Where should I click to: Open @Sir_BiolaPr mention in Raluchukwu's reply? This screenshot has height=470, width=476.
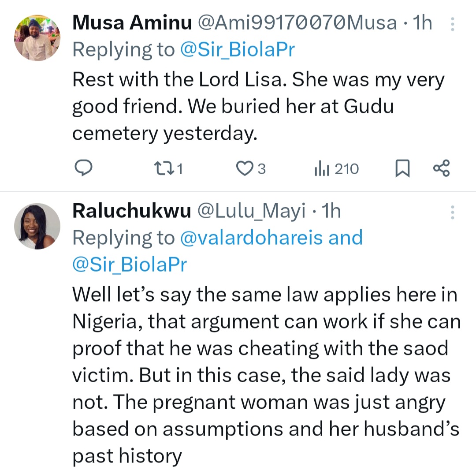click(x=130, y=265)
